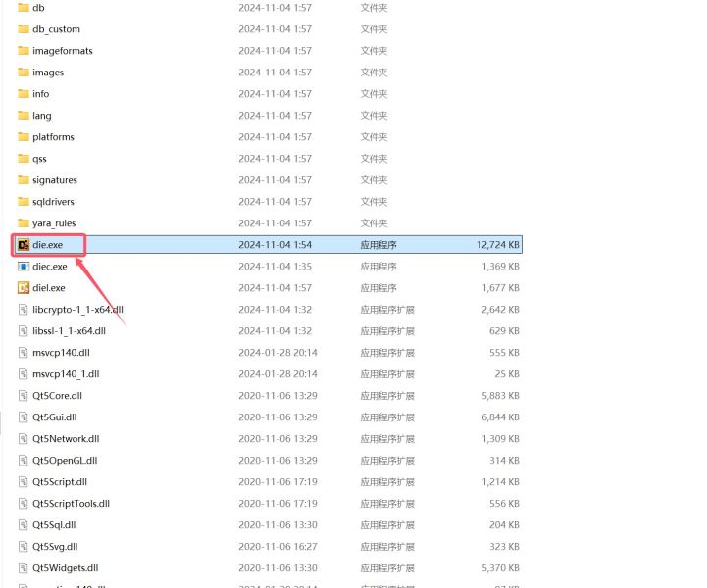Click the libcrypto-1_1-x64.dll file icon
This screenshot has height=588, width=707.
click(24, 310)
